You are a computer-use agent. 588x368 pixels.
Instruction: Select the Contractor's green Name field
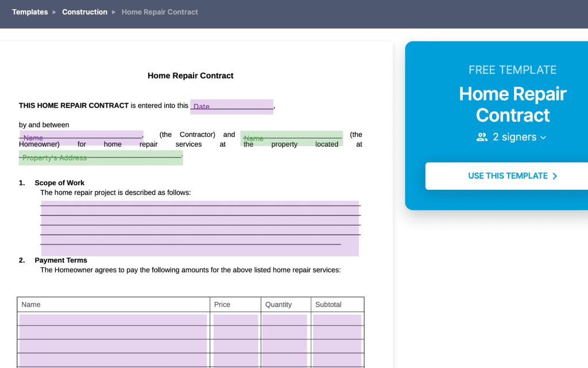pos(292,138)
